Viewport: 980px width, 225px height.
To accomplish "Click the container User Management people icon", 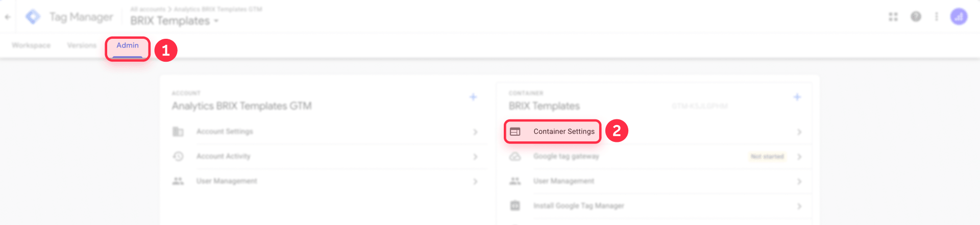I will click(x=515, y=181).
